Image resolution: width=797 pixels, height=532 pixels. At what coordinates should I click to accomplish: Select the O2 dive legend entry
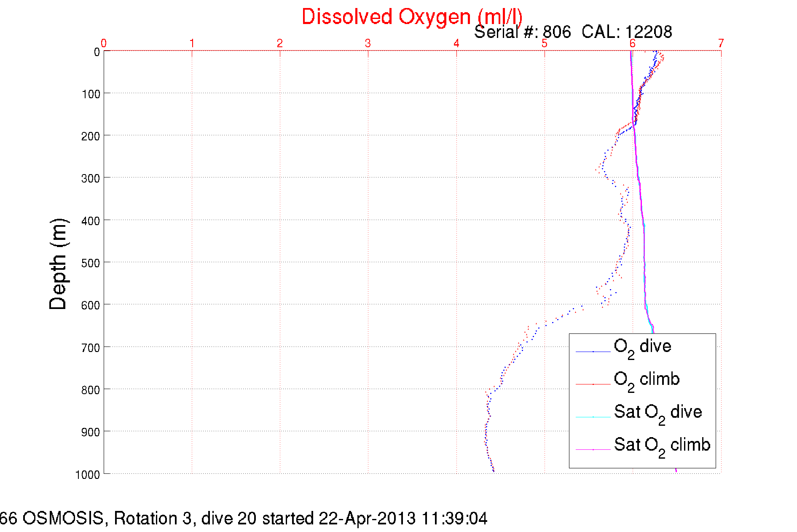tap(642, 348)
